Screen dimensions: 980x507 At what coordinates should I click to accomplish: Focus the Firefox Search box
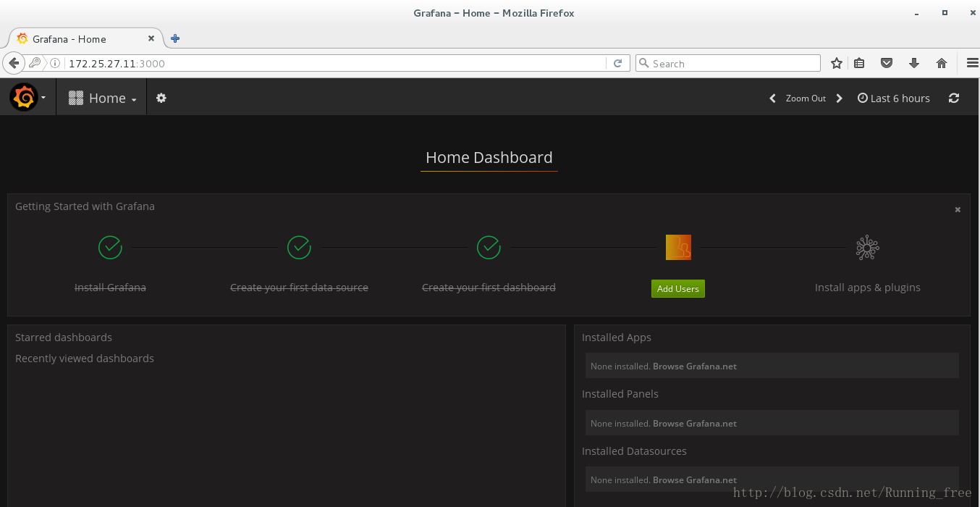[727, 63]
